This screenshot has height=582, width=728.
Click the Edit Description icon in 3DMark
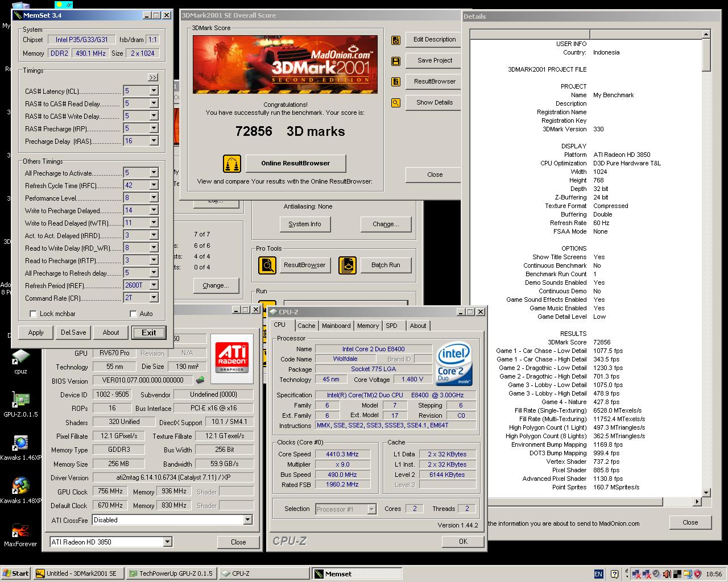pos(396,40)
